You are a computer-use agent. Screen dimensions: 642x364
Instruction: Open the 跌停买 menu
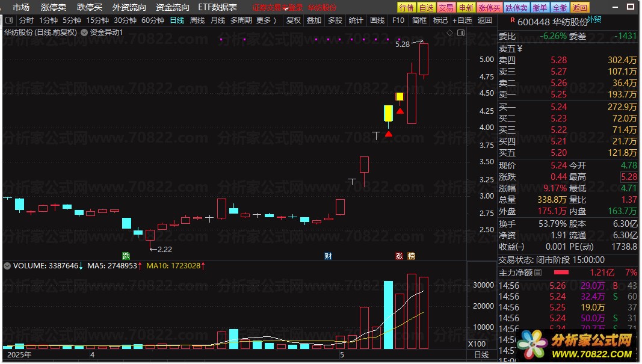point(90,7)
